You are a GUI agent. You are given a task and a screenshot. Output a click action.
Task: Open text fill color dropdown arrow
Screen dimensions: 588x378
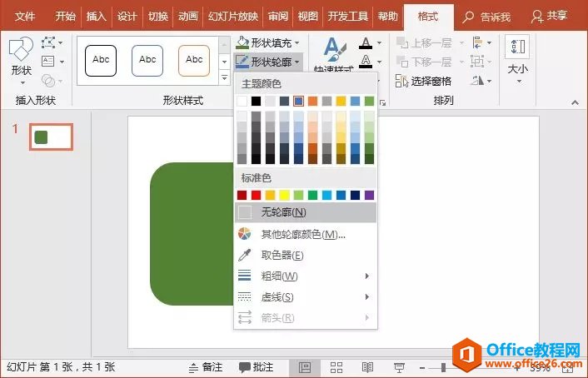pyautogui.click(x=380, y=42)
